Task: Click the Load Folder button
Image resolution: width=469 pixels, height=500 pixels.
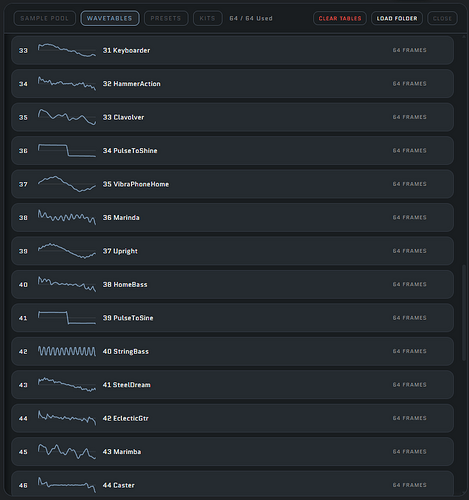Action: [x=397, y=18]
